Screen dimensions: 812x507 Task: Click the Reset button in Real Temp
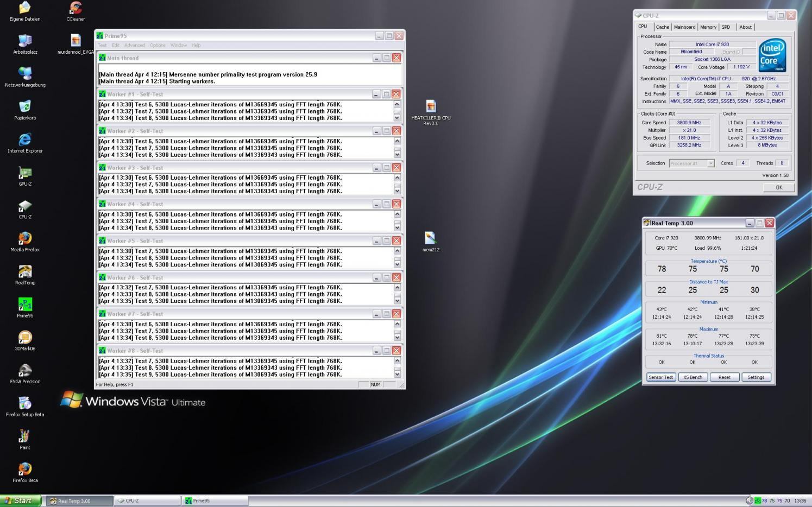(x=724, y=377)
